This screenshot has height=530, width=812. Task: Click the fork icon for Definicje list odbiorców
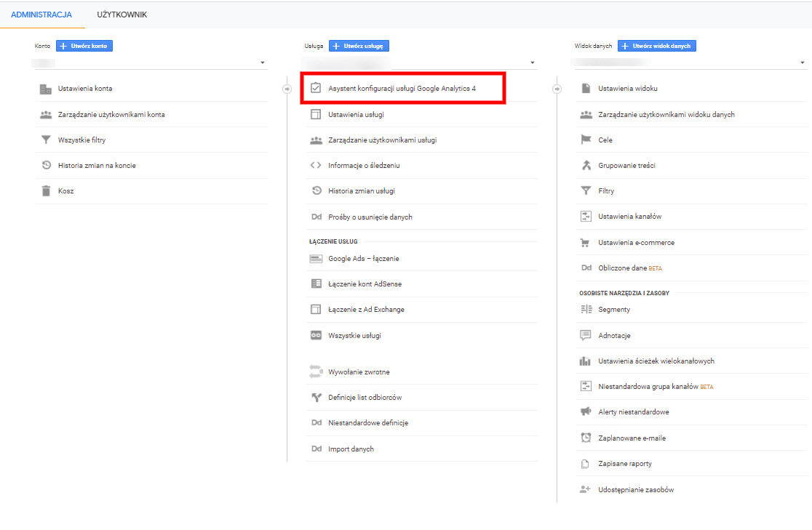point(316,398)
